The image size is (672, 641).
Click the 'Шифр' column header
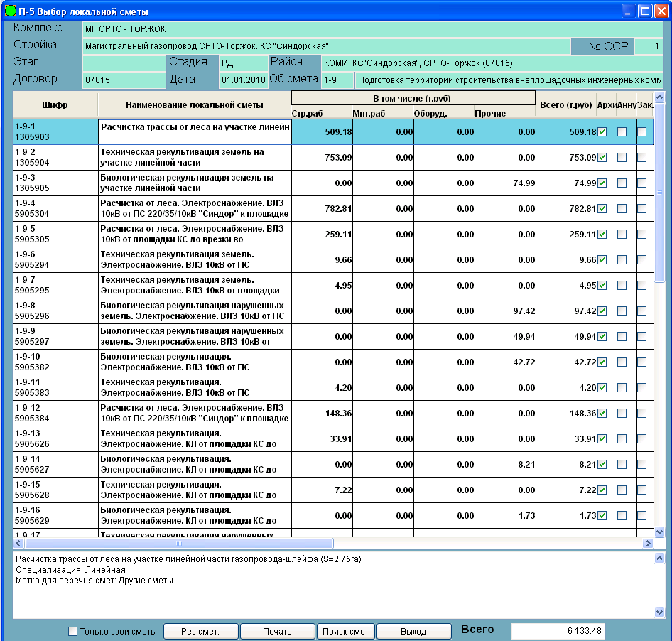point(55,105)
